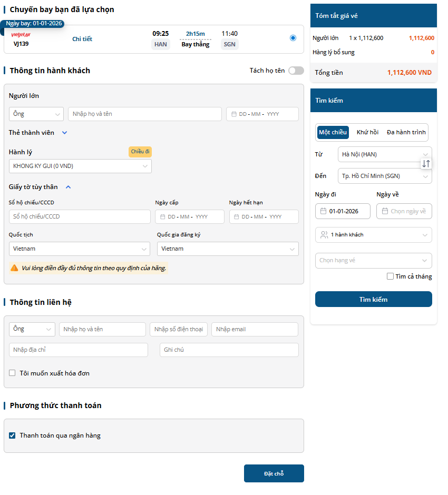The image size is (448, 495).
Task: Click the Số hộ chiếu/CCCD input field
Action: pyautogui.click(x=80, y=217)
